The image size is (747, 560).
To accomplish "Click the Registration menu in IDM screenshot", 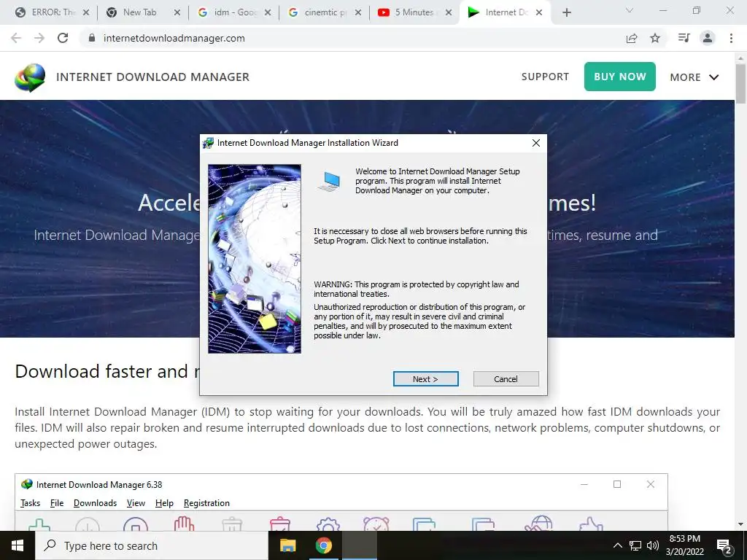I will pyautogui.click(x=206, y=503).
